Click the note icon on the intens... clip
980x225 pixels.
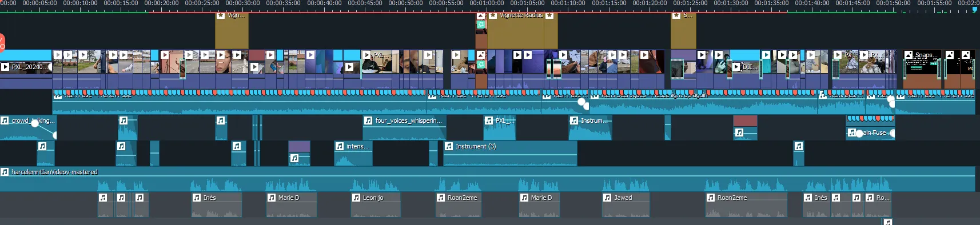340,146
